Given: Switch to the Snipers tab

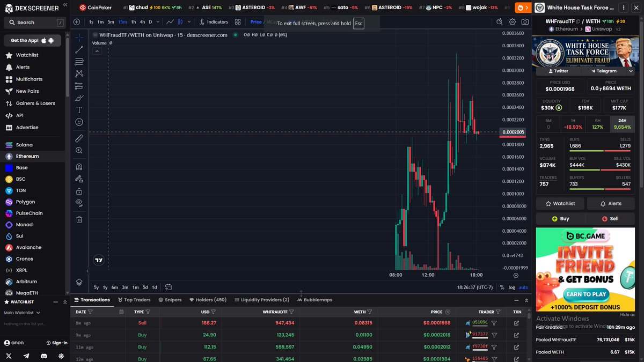Looking at the screenshot, I should pos(170,300).
